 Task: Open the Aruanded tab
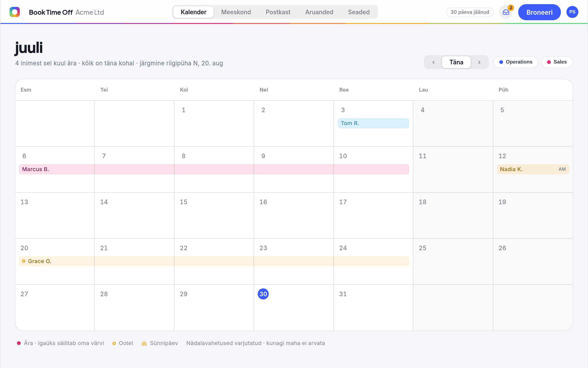pos(319,12)
